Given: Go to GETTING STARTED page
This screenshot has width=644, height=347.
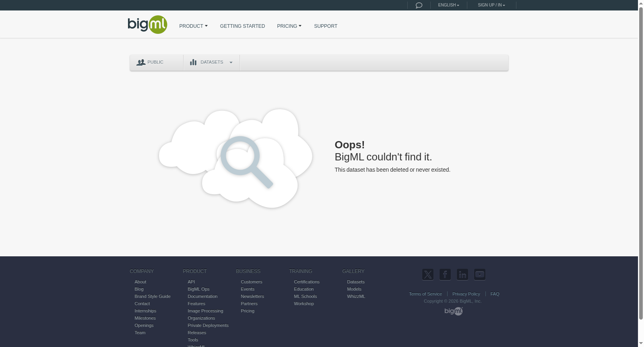Looking at the screenshot, I should [x=242, y=26].
